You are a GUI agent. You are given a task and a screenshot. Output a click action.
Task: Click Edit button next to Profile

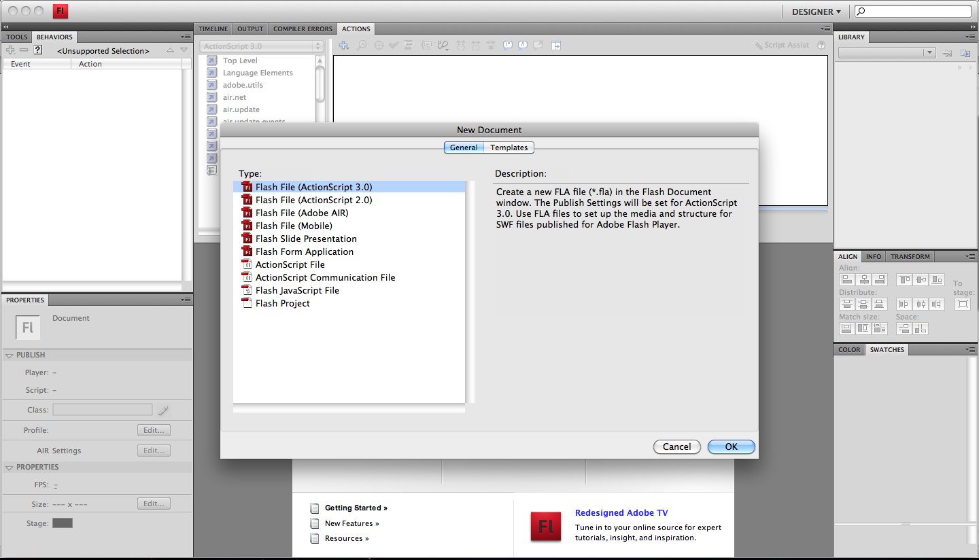pyautogui.click(x=154, y=430)
